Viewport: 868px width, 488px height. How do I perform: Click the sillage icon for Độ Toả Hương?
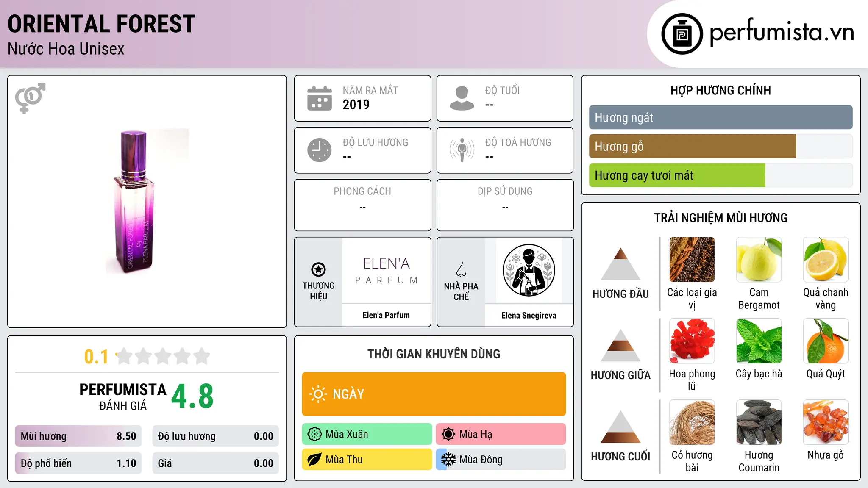pos(462,150)
